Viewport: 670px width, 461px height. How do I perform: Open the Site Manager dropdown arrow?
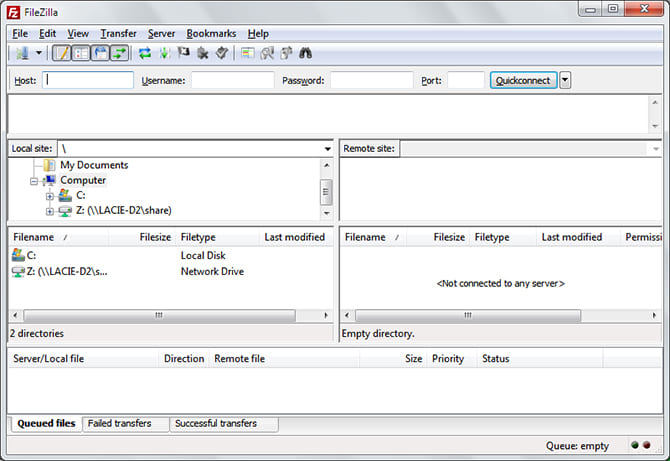coord(39,53)
